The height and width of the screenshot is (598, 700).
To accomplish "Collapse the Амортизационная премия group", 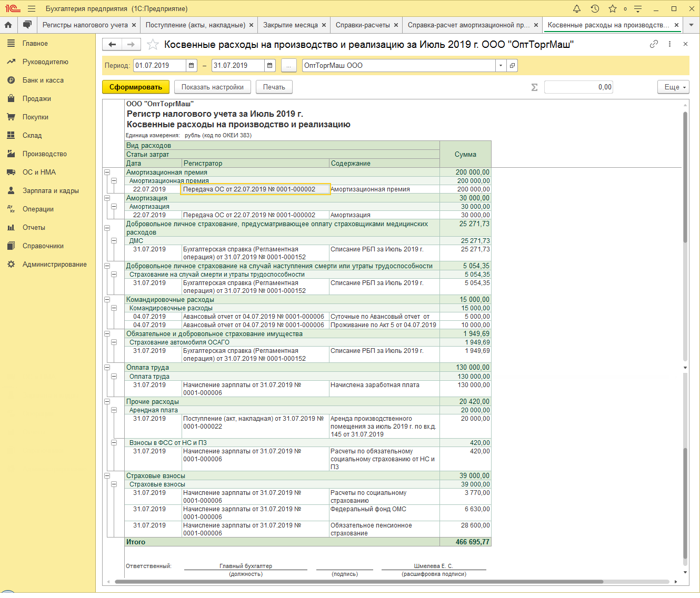I will coord(107,172).
